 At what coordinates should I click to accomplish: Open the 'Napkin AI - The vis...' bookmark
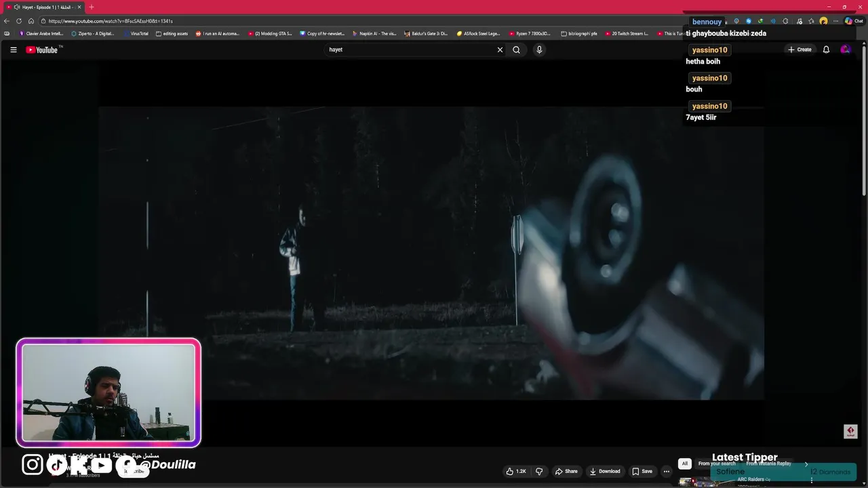[x=374, y=33]
